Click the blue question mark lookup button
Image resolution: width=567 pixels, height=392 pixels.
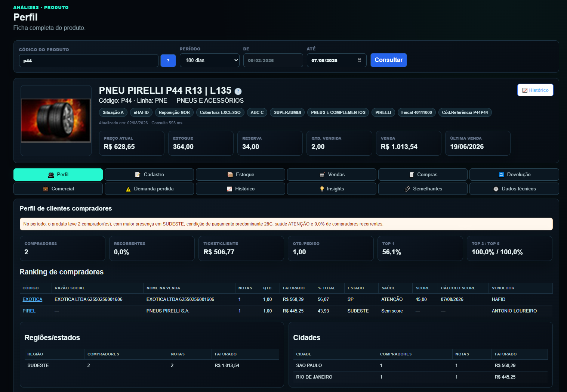(168, 60)
